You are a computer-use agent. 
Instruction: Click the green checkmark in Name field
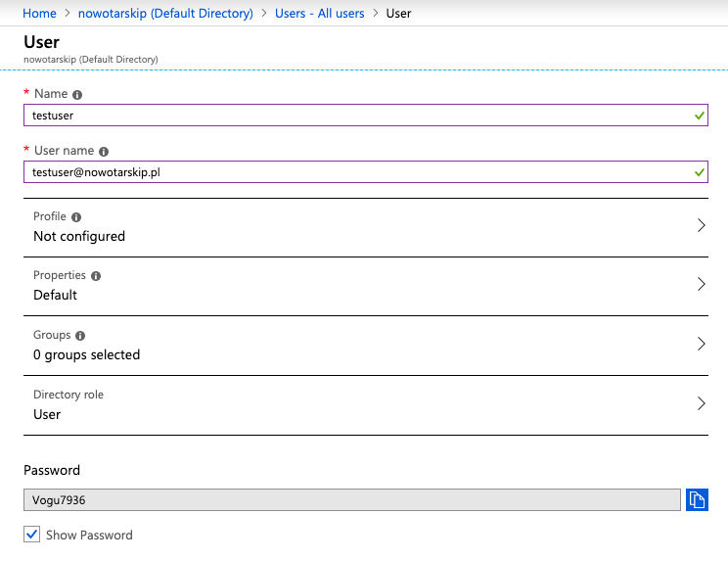point(699,116)
